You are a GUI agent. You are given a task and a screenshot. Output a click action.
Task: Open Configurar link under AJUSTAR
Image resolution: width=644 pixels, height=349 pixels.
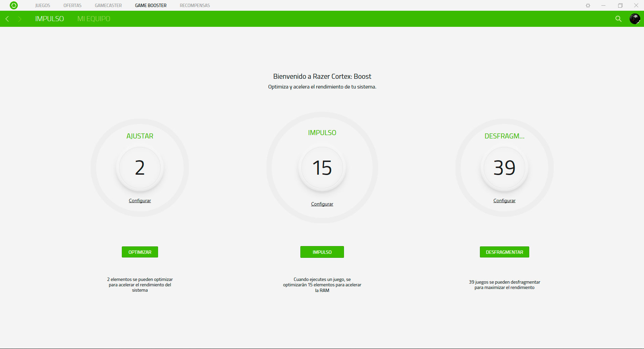click(x=140, y=200)
